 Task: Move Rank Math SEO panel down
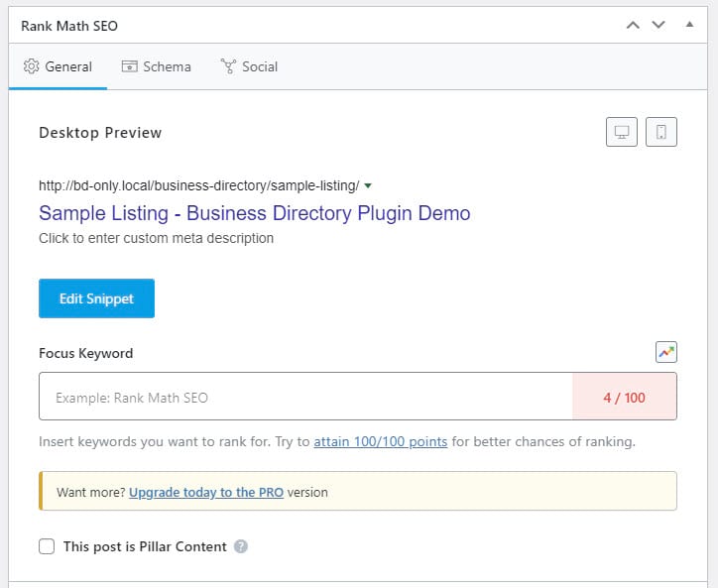click(x=658, y=25)
